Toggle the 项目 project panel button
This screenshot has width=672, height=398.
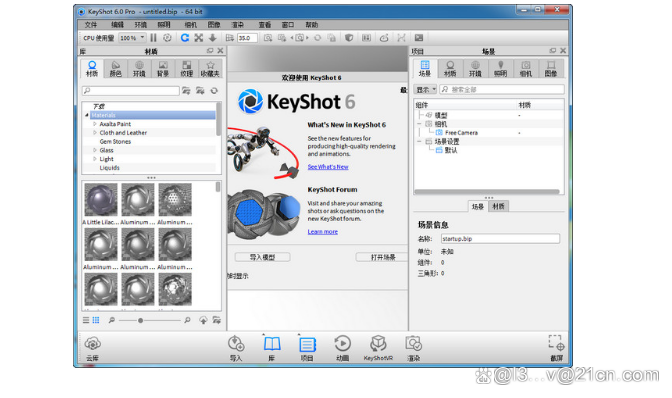(307, 347)
